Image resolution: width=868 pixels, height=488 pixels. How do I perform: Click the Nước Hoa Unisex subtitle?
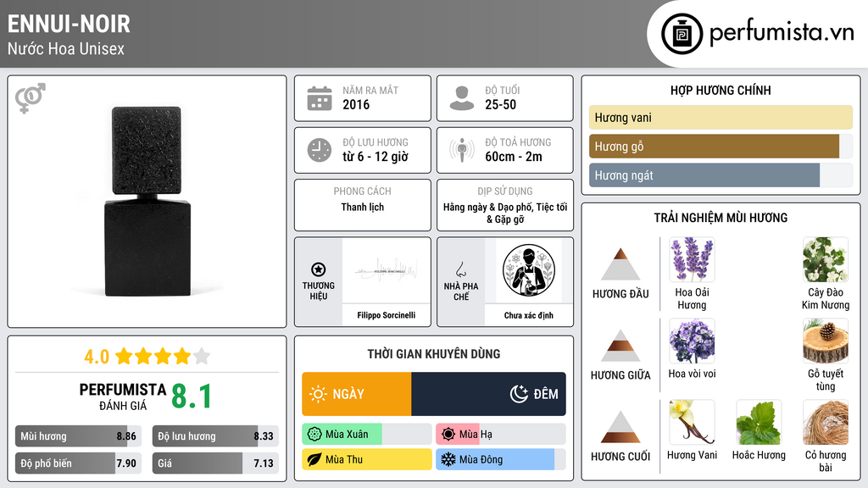point(66,48)
